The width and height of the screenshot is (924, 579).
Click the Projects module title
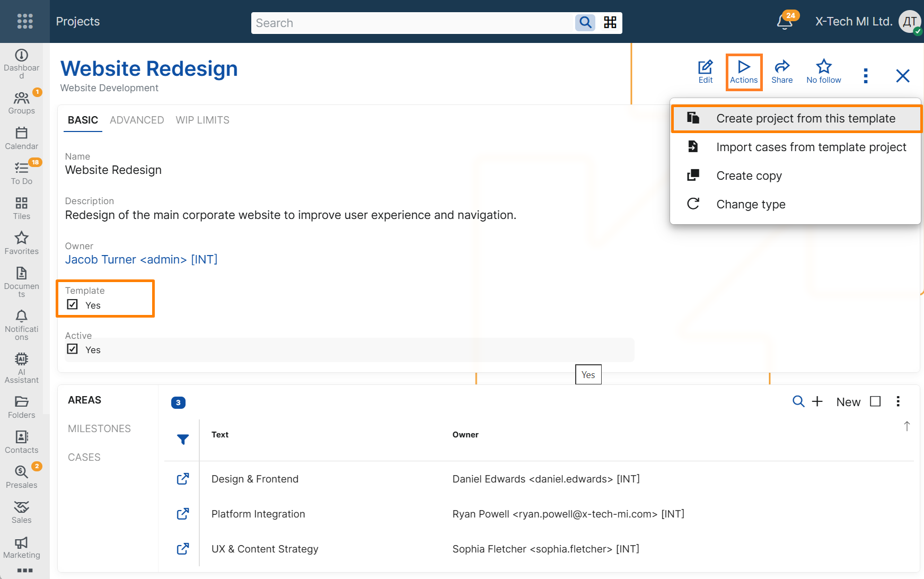[x=78, y=21]
